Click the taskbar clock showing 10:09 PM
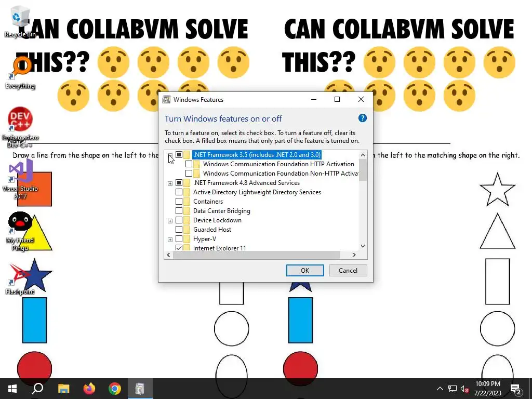The width and height of the screenshot is (532, 399). click(487, 389)
